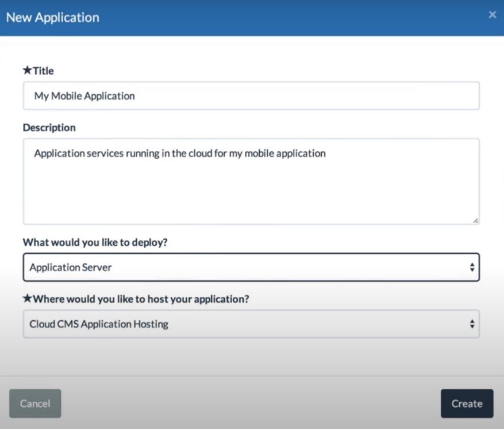
Task: Click the word "Mobile" in the Title field
Action: (67, 96)
